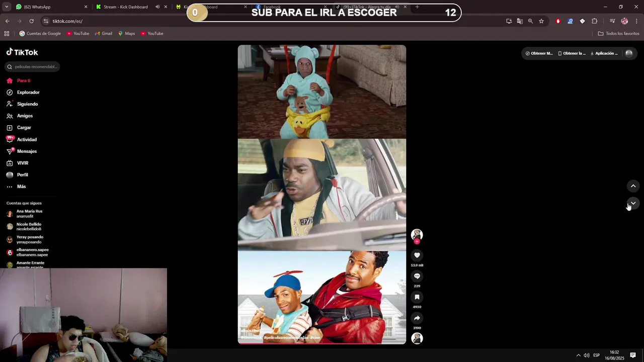Go to Perfil page

18,175
